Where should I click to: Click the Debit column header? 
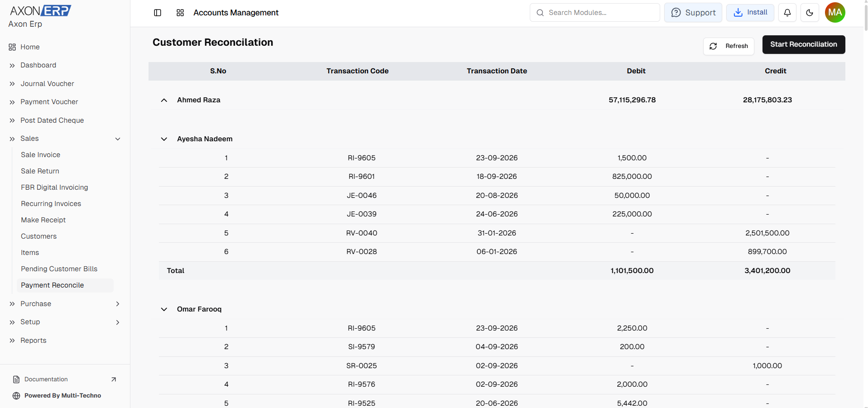click(x=636, y=71)
